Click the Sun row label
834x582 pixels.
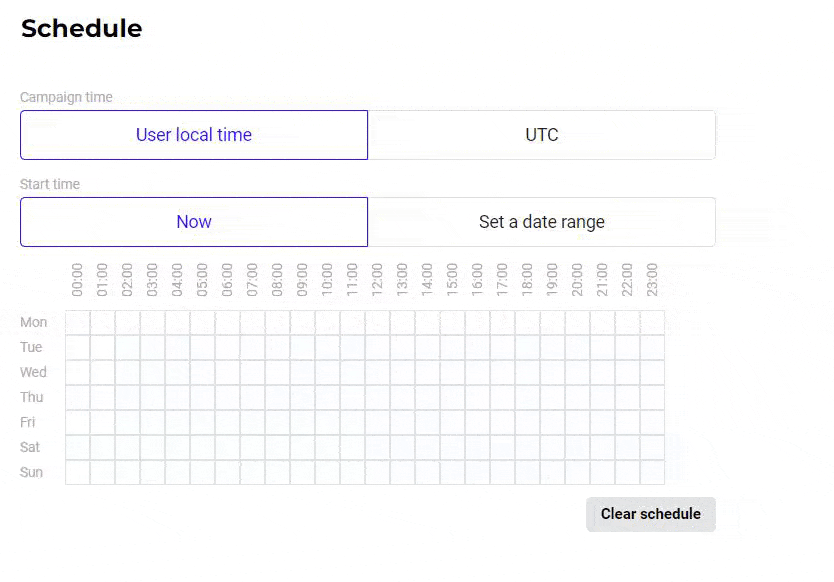tap(32, 472)
